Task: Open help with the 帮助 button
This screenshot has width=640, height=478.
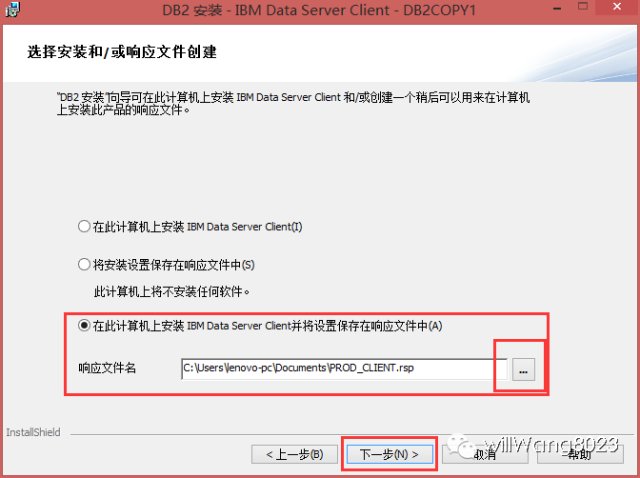Action: 580,454
